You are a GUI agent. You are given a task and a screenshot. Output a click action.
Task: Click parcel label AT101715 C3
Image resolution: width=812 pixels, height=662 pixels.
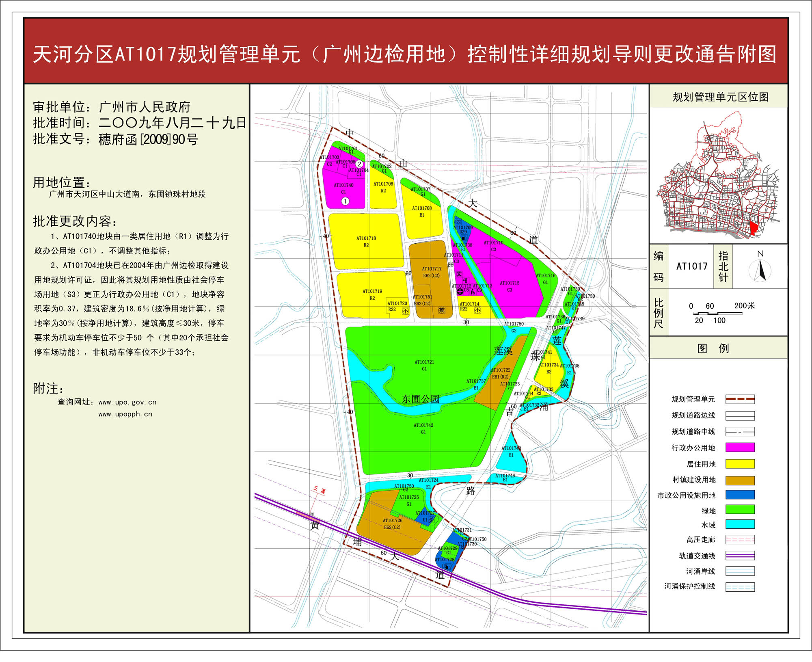coord(510,286)
